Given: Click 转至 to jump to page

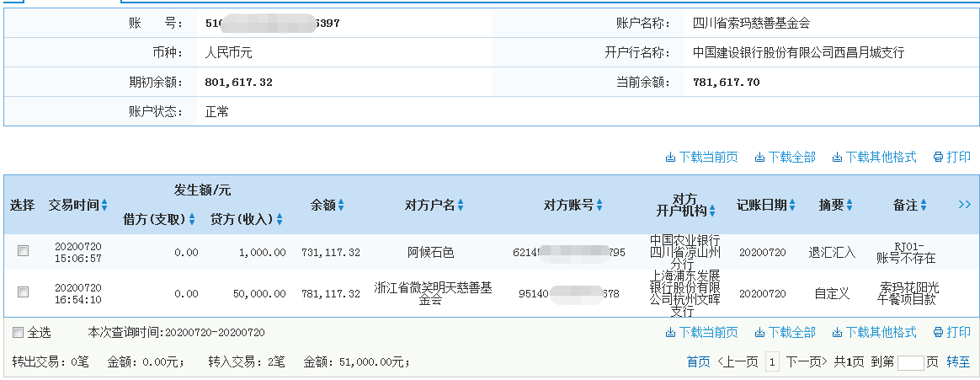Looking at the screenshot, I should [958, 361].
